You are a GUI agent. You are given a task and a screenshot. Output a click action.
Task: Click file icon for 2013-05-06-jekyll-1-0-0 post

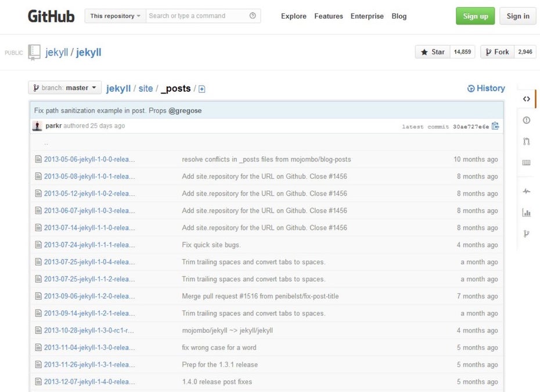(x=38, y=159)
